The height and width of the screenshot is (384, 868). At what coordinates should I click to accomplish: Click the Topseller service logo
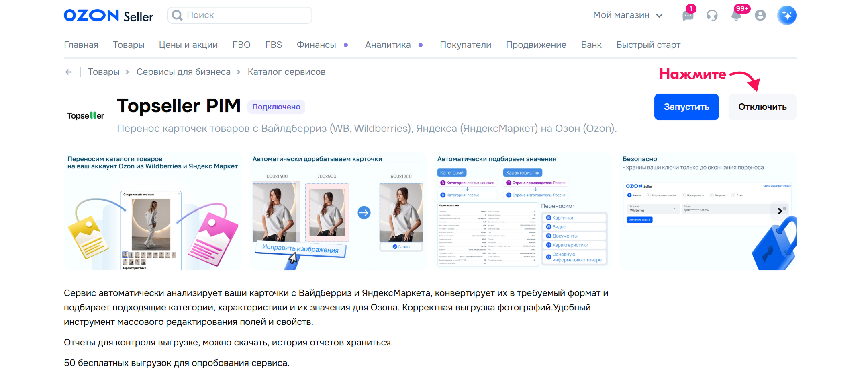click(86, 116)
